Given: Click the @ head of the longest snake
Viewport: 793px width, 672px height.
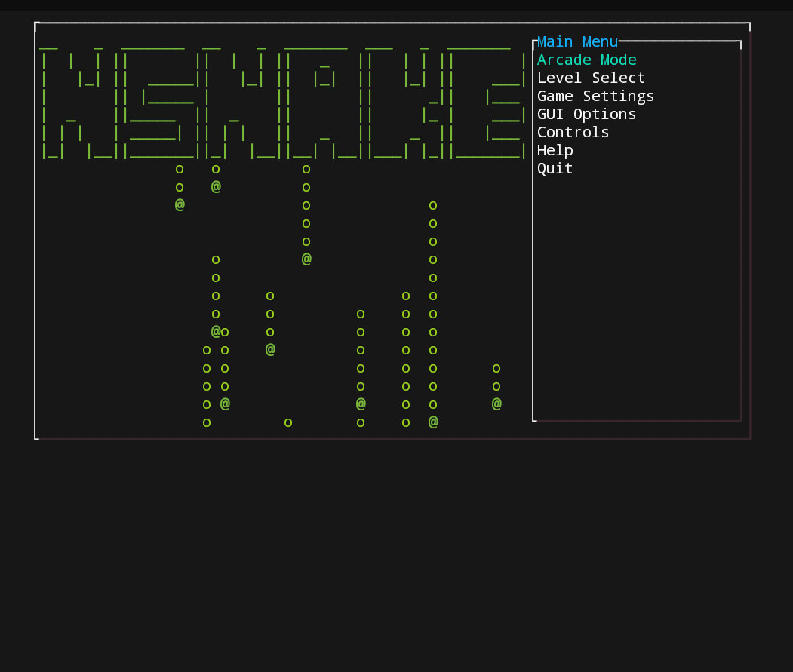Looking at the screenshot, I should [433, 422].
